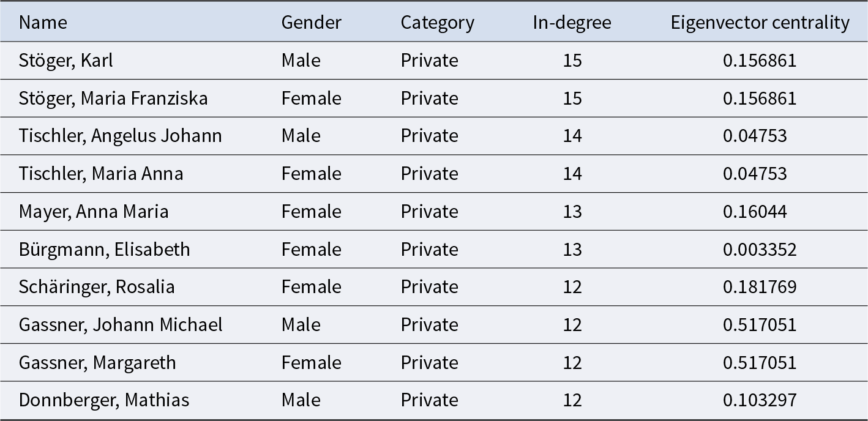Click the eigenvector value 0.16044

click(x=755, y=212)
